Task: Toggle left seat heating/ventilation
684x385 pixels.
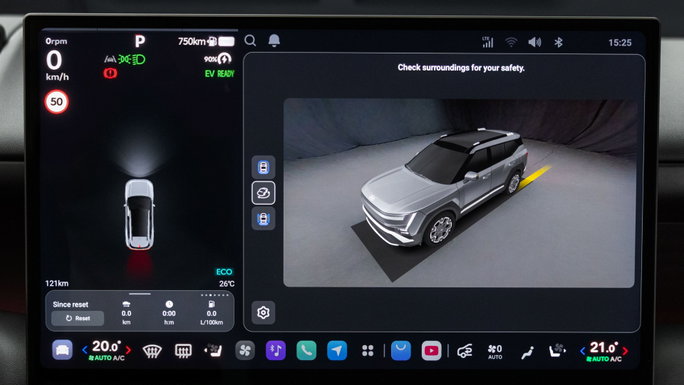Action: [x=213, y=351]
